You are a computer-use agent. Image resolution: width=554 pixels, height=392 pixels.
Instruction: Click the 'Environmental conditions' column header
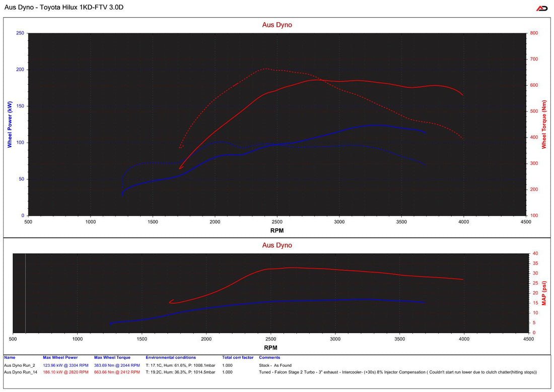[171, 358]
